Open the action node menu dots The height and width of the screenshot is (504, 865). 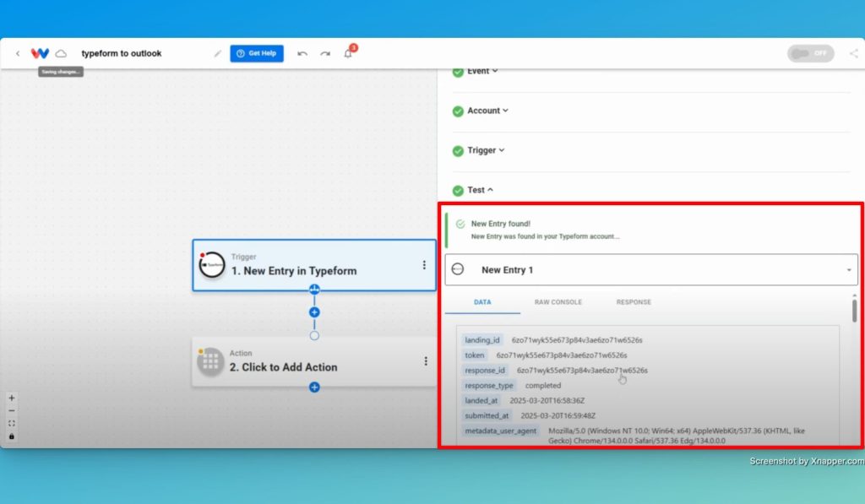pos(426,361)
